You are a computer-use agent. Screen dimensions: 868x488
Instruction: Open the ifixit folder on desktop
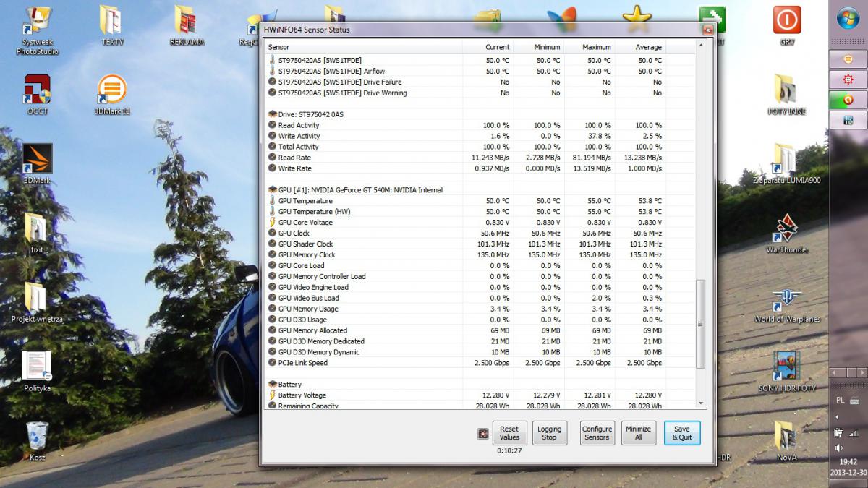pyautogui.click(x=37, y=234)
